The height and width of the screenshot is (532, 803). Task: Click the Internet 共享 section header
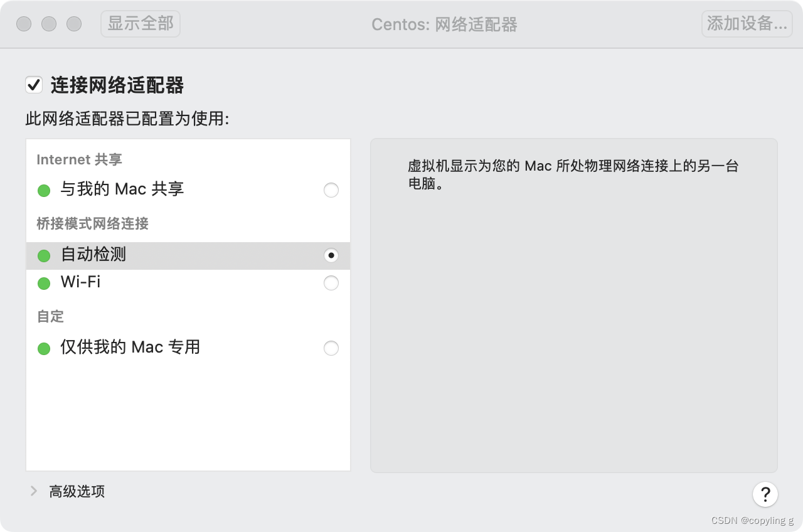[78, 159]
